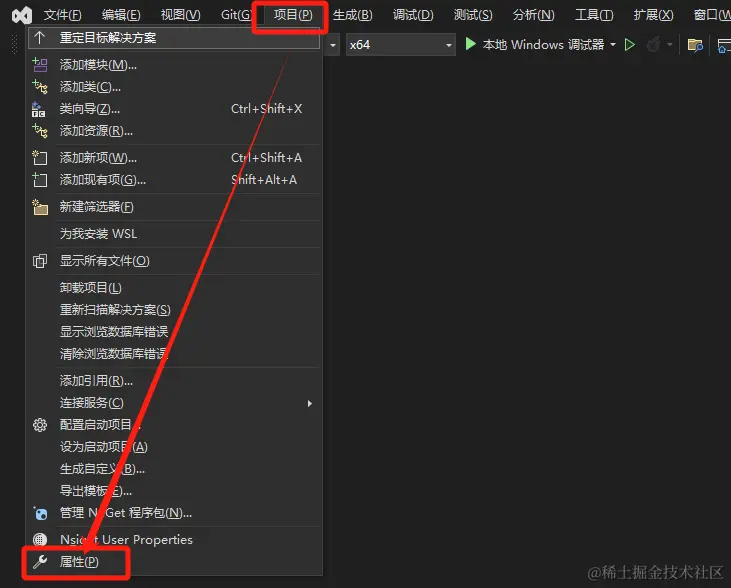Click the up arrow retarget icon
Viewport: 731px width, 588px height.
click(40, 38)
